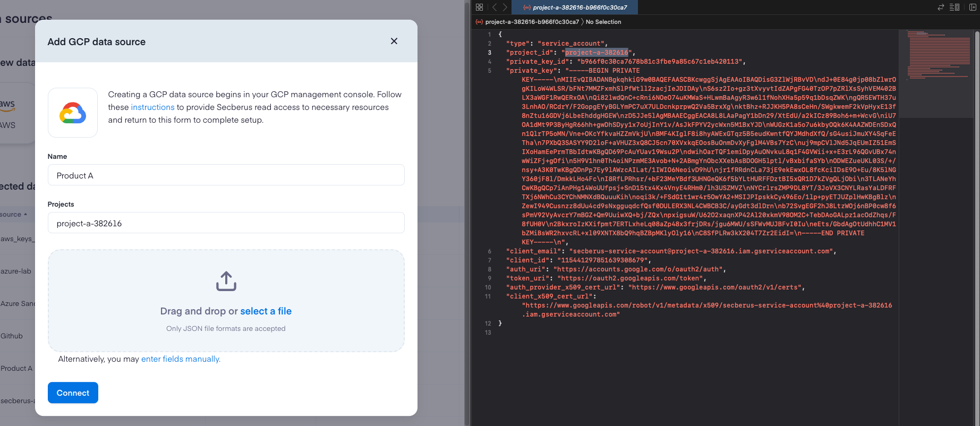Go forward with the Xcode right chevron
The height and width of the screenshot is (426, 980).
click(505, 7)
